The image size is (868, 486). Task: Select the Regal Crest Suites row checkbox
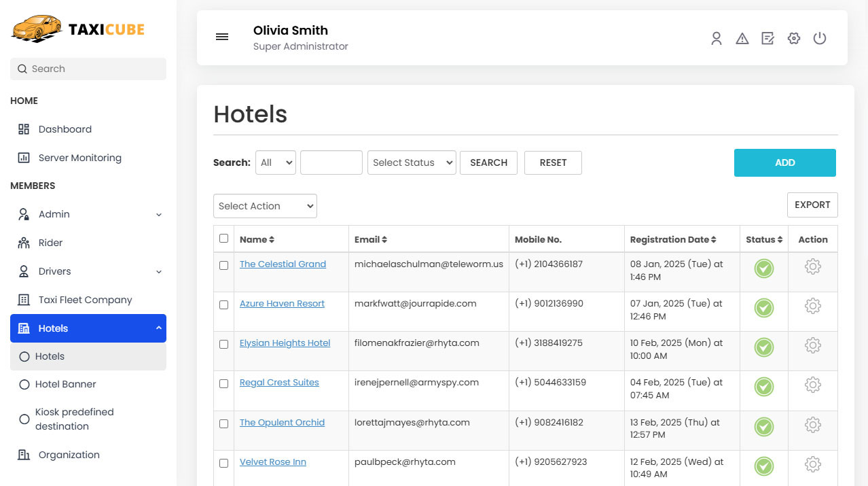pyautogui.click(x=224, y=384)
